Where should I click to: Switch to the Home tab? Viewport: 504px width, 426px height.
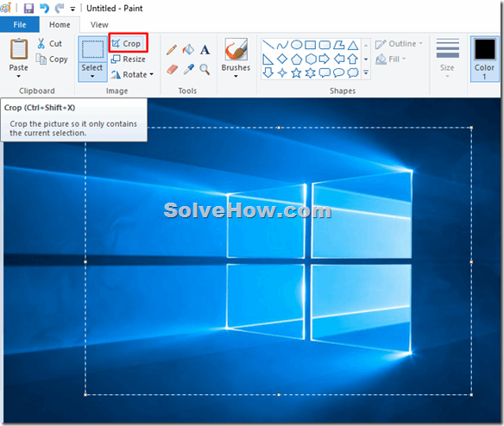pos(60,25)
